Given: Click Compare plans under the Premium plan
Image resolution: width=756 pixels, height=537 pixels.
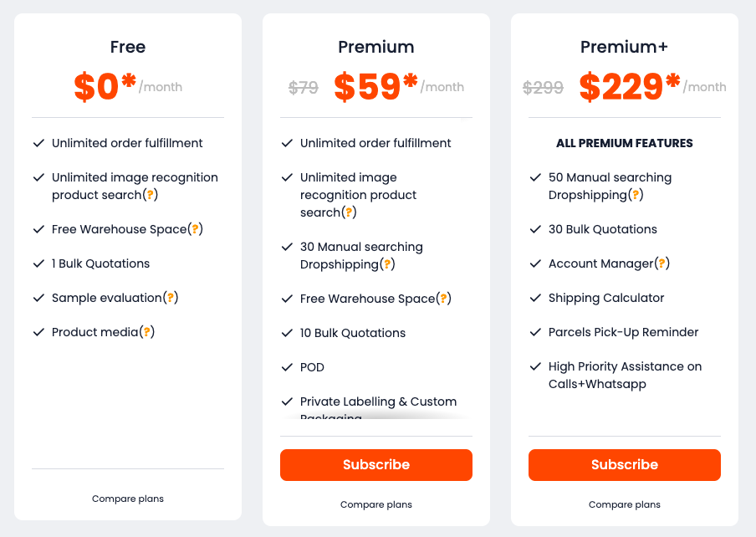Looking at the screenshot, I should (x=376, y=504).
